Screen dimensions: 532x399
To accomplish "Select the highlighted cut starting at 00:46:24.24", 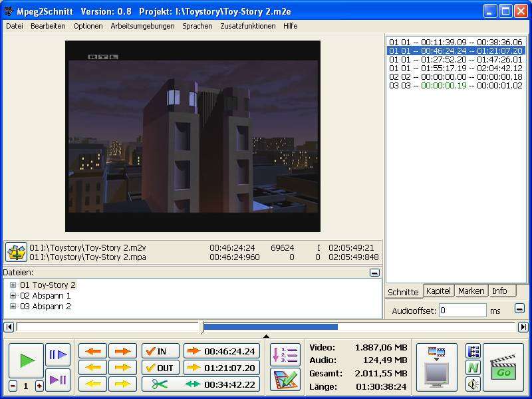I will pyautogui.click(x=456, y=51).
